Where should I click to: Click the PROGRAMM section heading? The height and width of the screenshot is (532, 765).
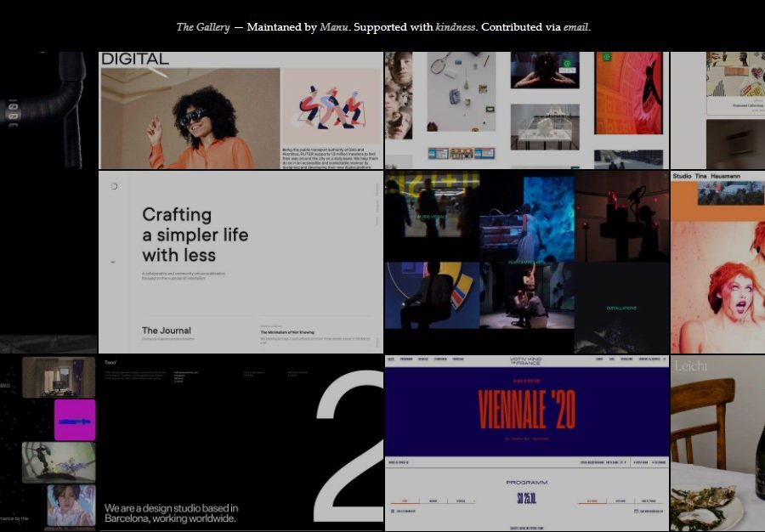point(526,482)
